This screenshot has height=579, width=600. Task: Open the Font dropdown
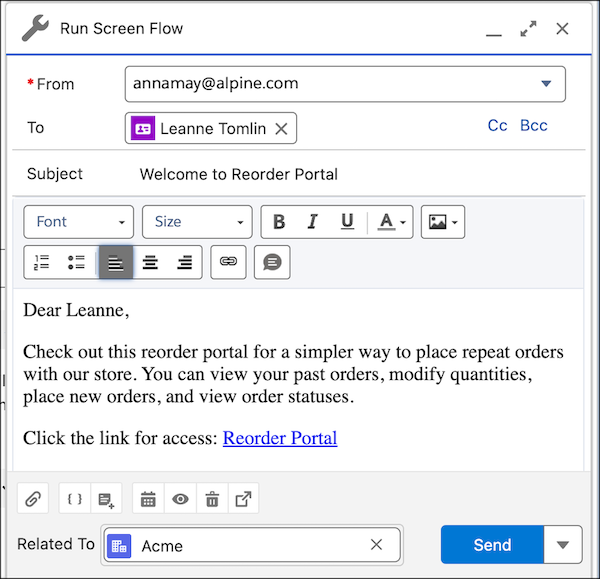coord(79,222)
